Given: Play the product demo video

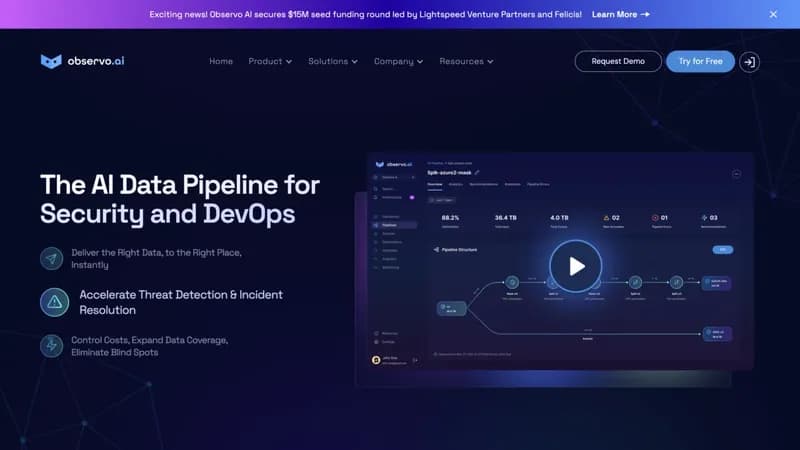Looking at the screenshot, I should [x=576, y=266].
